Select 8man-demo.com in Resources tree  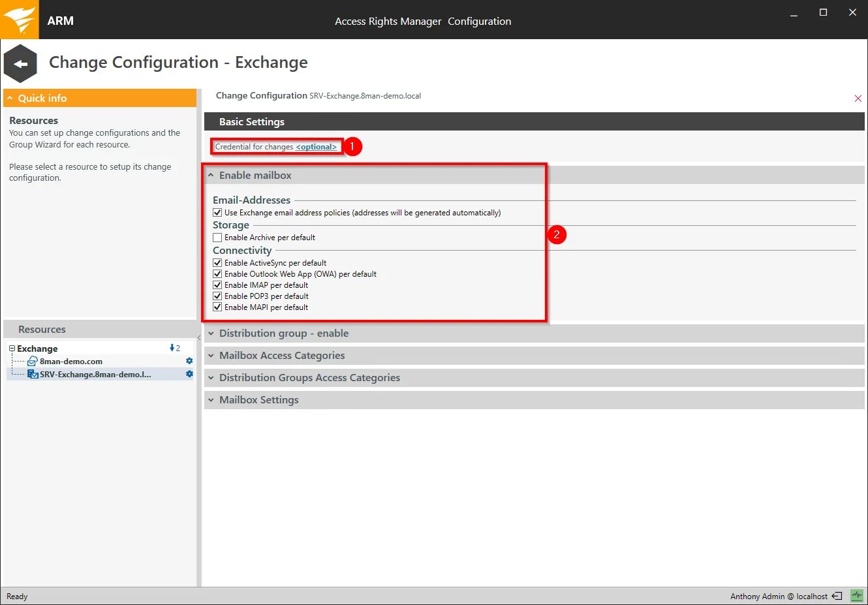point(70,362)
